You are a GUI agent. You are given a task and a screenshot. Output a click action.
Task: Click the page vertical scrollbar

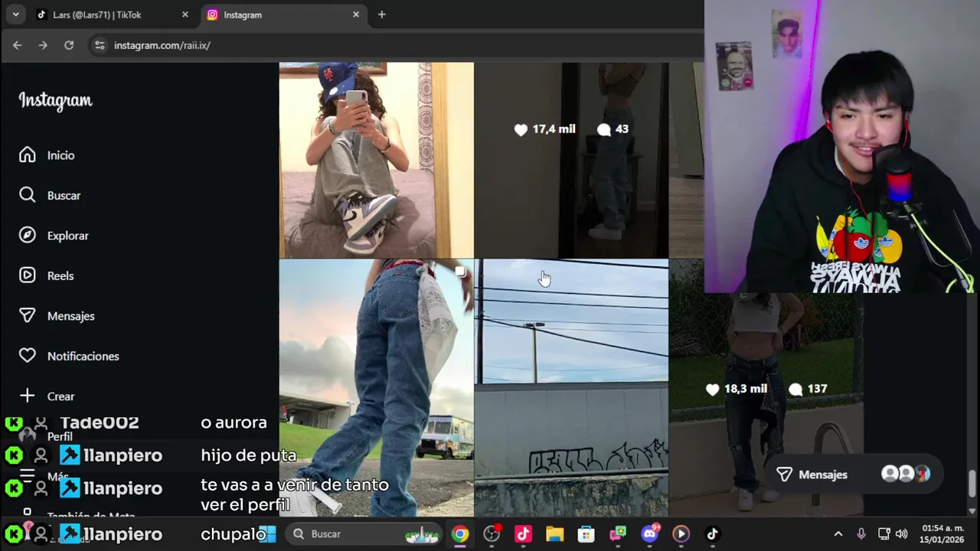972,484
